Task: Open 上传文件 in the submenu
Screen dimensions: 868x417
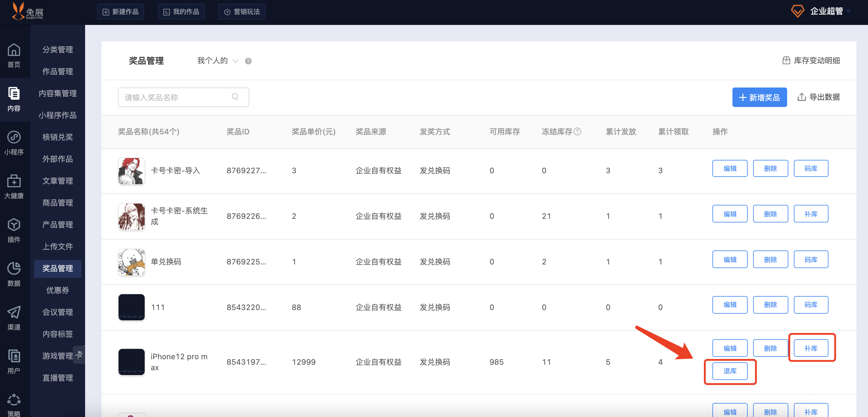Action: [x=58, y=247]
